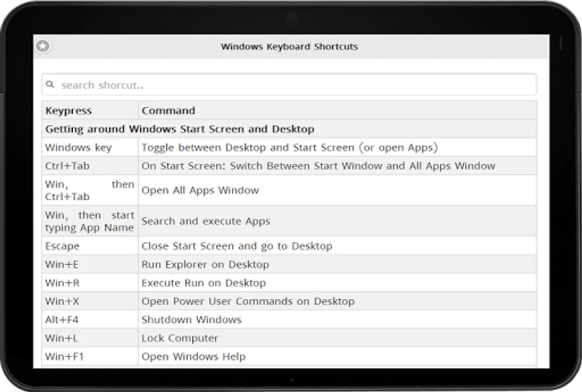Click the Win+L keypress cell
Viewport: 582px width, 392px height.
(x=90, y=338)
